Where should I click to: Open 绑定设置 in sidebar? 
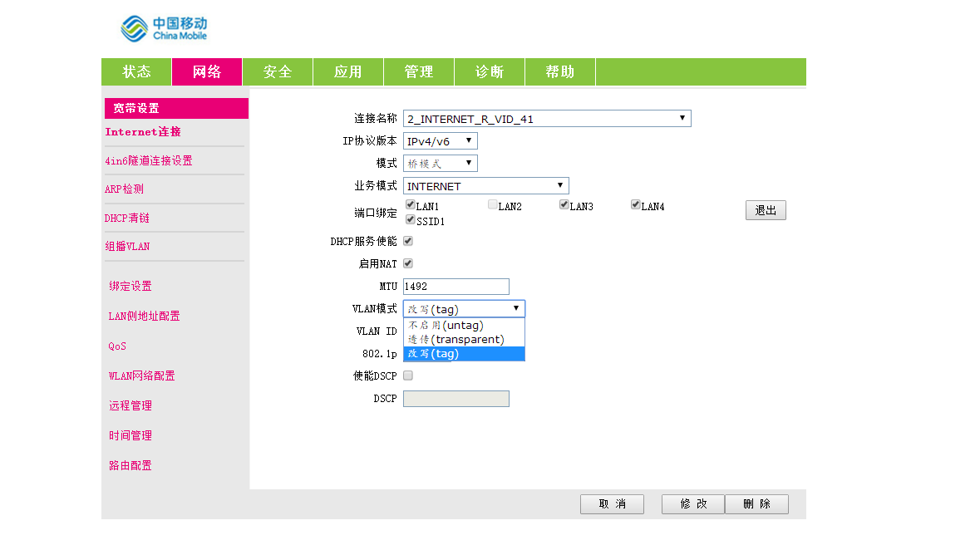click(x=131, y=287)
